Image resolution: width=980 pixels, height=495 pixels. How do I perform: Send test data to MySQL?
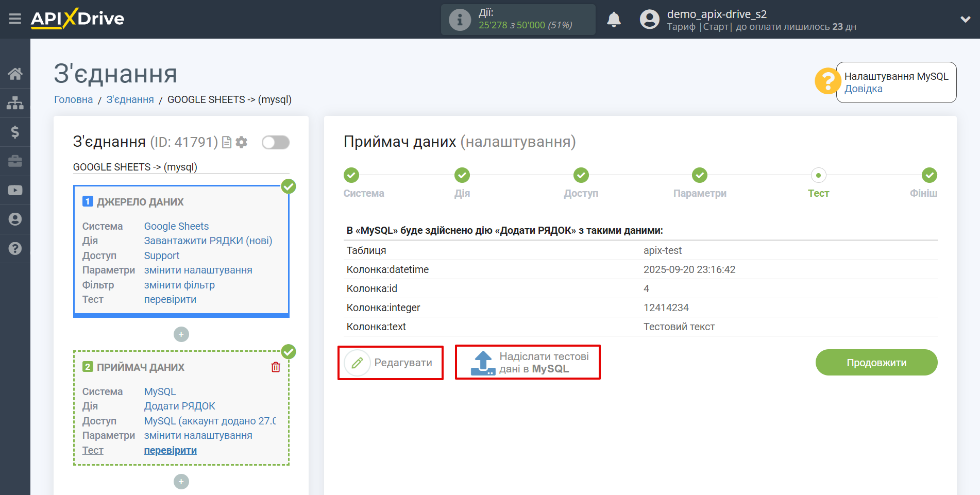[528, 363]
